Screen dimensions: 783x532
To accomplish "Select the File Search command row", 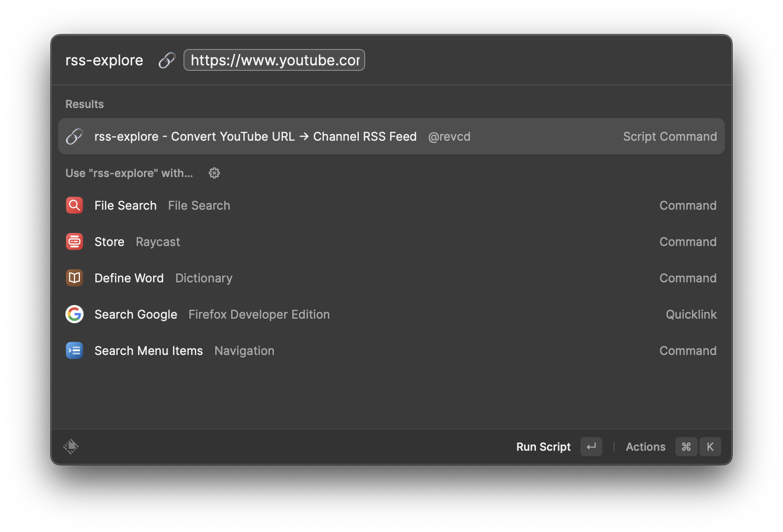I will [x=391, y=205].
